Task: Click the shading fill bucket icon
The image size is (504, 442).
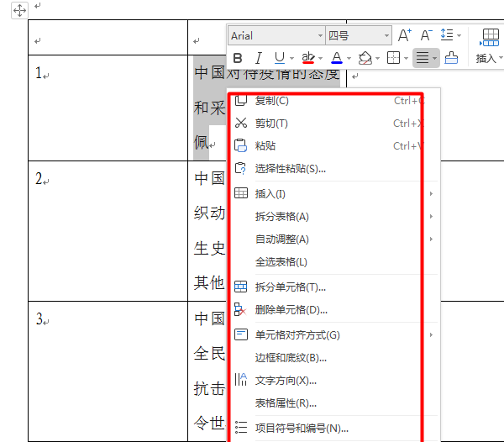Action: pos(365,58)
